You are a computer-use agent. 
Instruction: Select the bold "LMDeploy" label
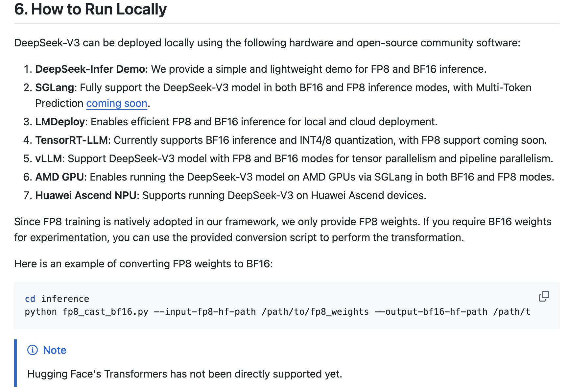(x=60, y=122)
